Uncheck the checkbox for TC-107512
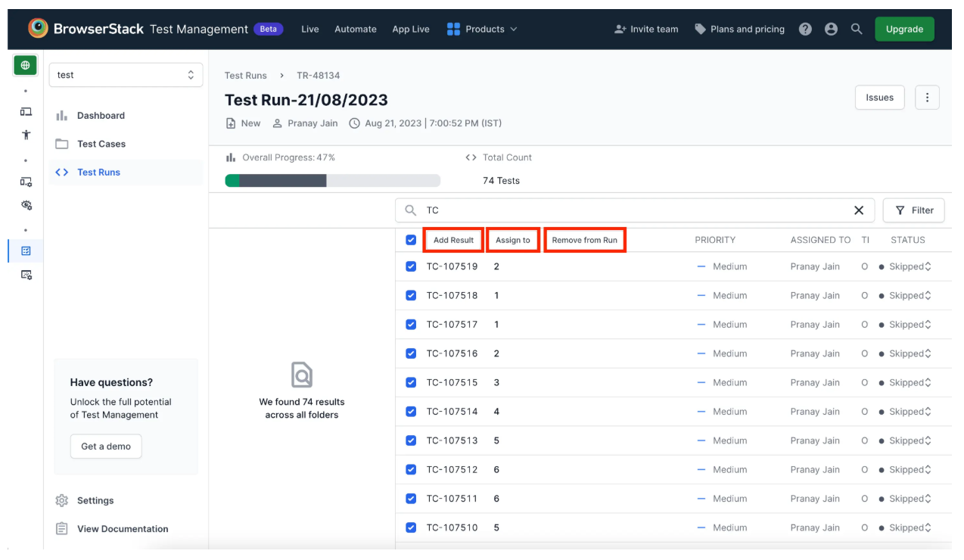Viewport: 964px width, 560px height. coord(411,469)
